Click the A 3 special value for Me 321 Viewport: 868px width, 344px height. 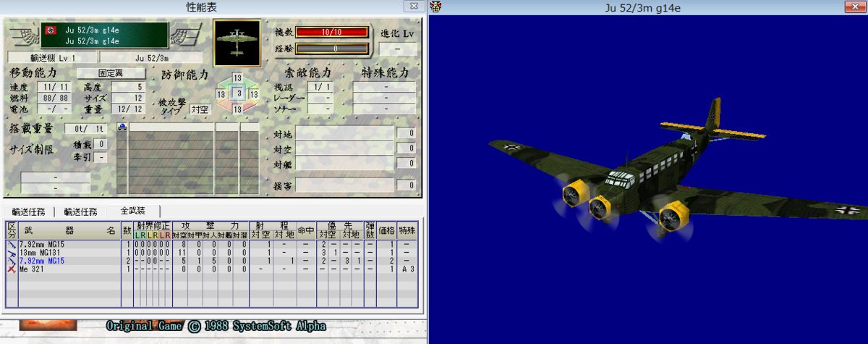409,268
